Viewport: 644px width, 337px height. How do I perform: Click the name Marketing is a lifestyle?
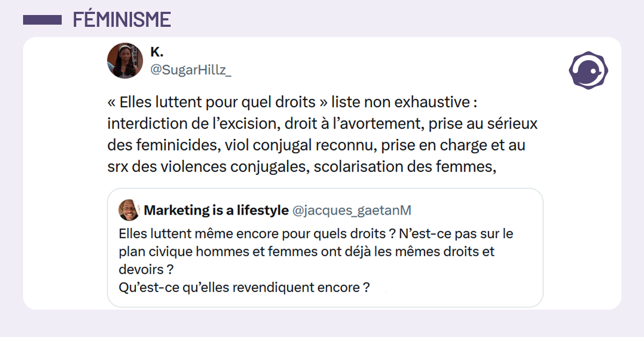tap(216, 210)
